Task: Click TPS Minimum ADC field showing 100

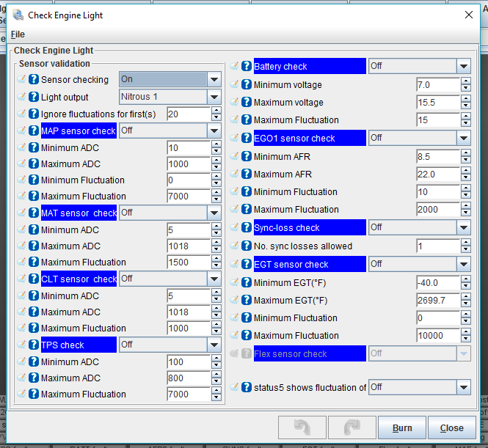Action: [189, 361]
